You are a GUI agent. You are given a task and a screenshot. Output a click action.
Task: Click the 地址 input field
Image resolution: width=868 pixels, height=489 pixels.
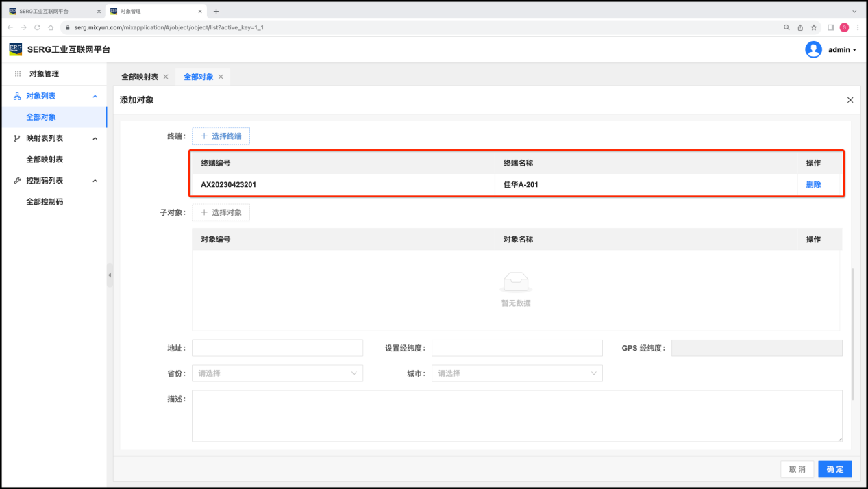277,348
